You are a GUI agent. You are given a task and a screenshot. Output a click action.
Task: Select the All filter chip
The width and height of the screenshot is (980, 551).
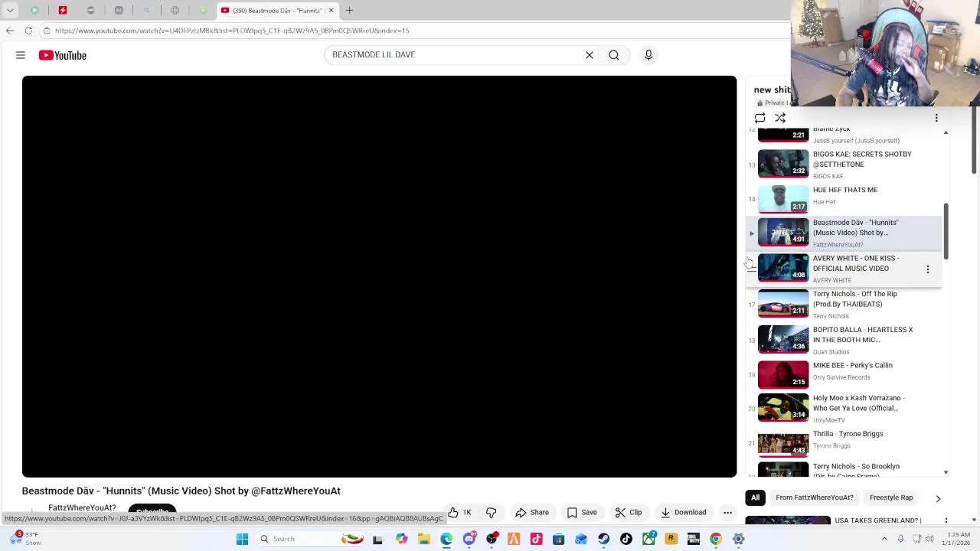coord(755,497)
